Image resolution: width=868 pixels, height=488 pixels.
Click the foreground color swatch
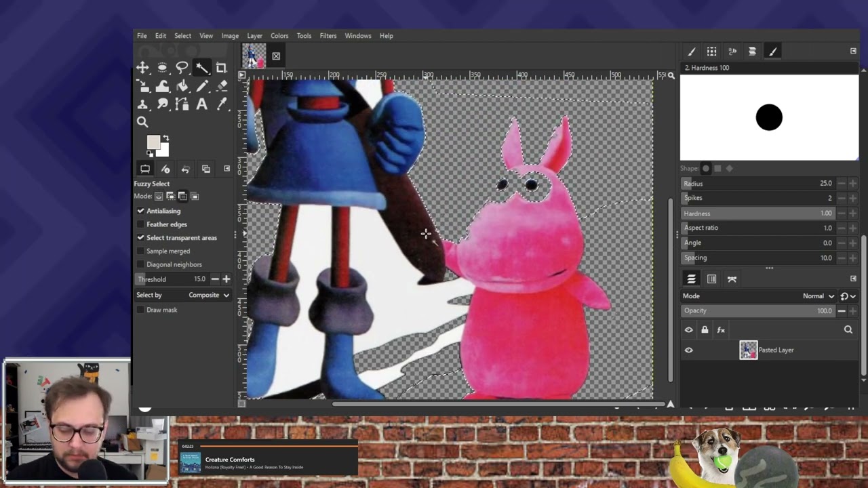153,142
